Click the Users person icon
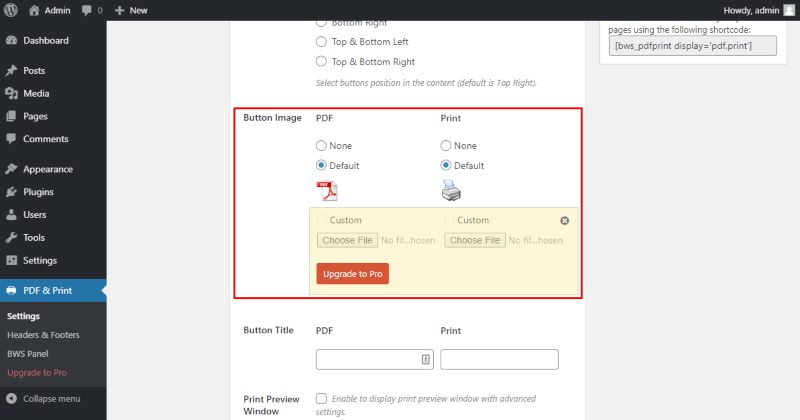Image resolution: width=800 pixels, height=420 pixels. click(11, 215)
